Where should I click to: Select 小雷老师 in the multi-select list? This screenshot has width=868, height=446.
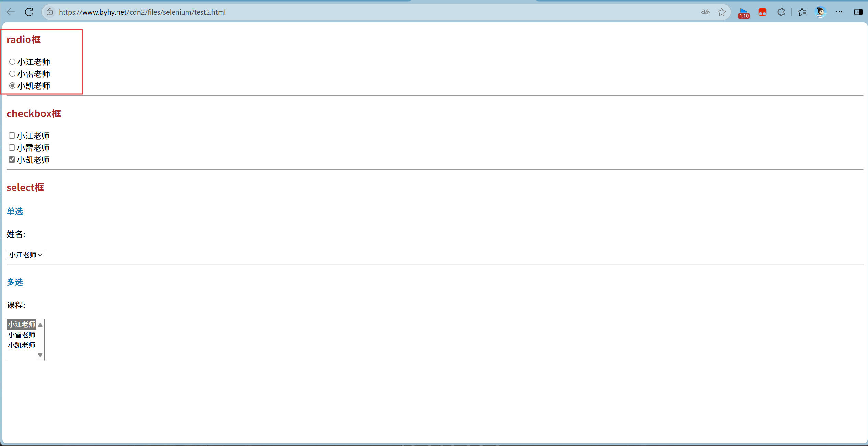pos(22,335)
